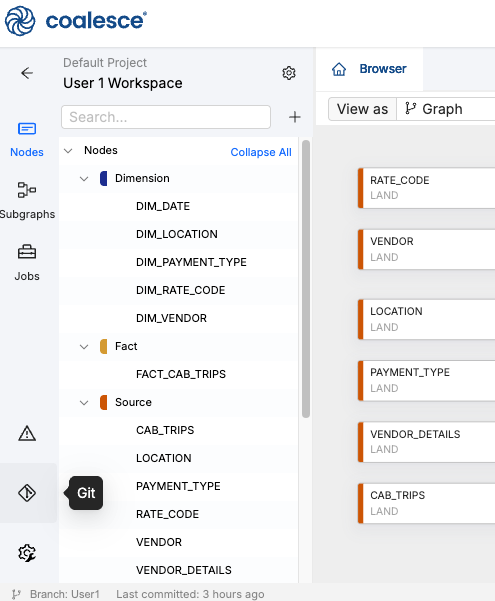495x601 pixels.
Task: Select the Nodes sidebar icon
Action: click(27, 140)
